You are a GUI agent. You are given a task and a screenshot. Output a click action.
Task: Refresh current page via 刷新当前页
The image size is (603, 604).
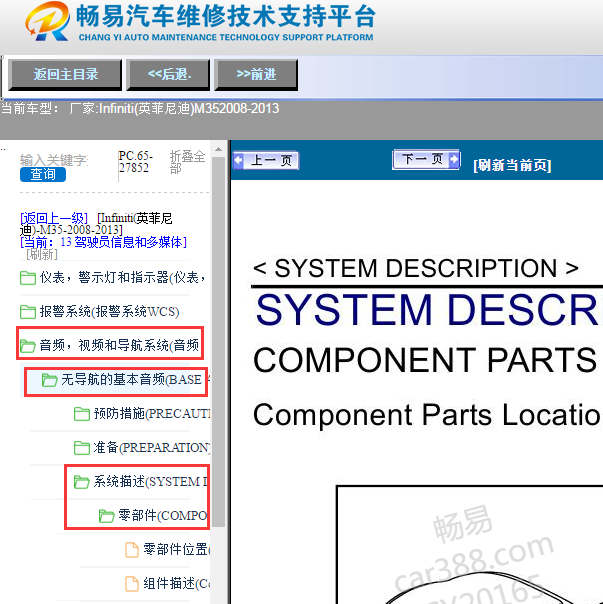[x=512, y=165]
